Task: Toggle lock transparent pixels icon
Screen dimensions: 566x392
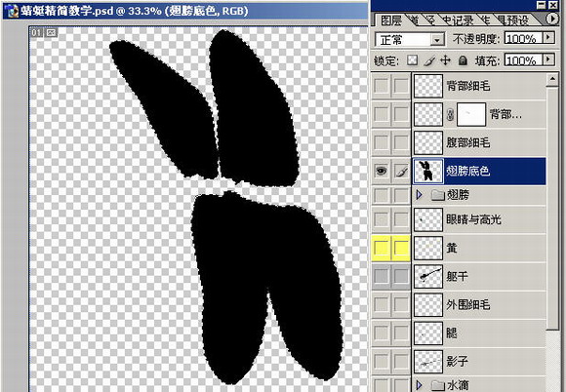Action: click(412, 60)
